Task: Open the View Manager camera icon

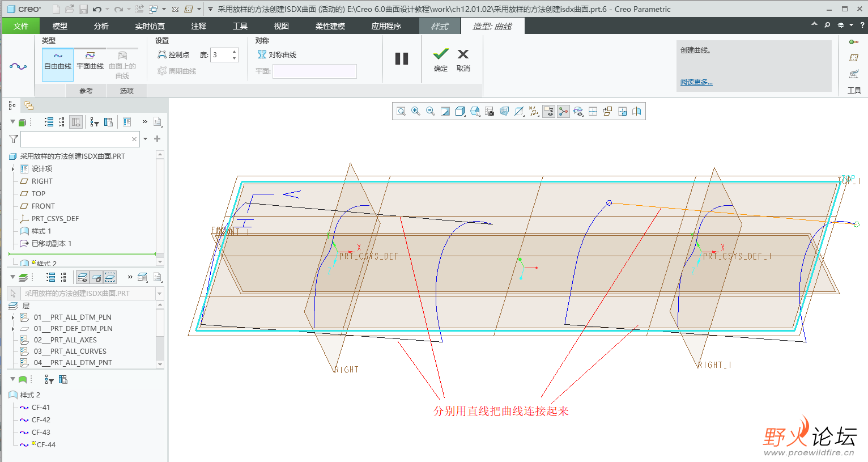Action: coord(490,112)
